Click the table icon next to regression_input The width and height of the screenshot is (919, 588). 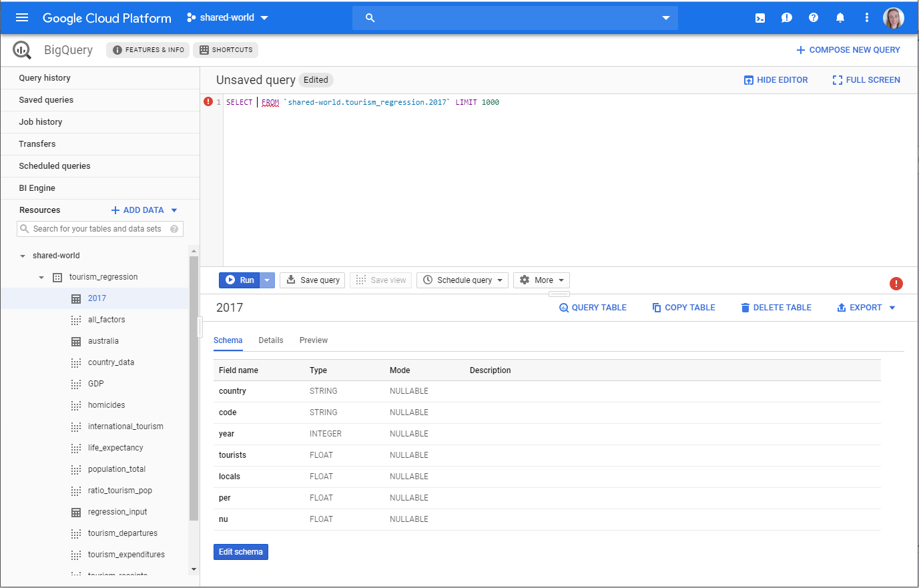click(76, 512)
